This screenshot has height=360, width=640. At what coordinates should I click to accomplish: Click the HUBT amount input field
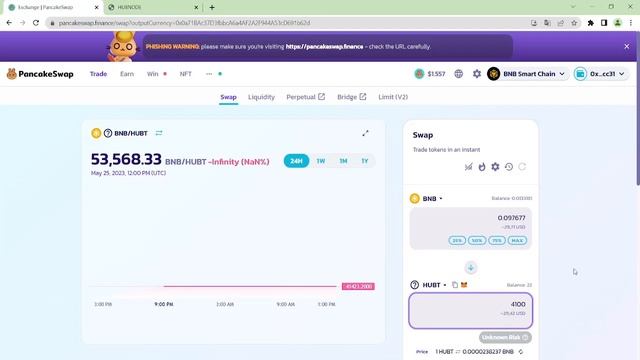471,311
